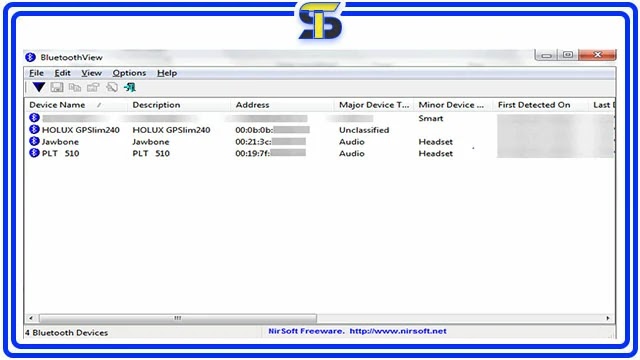Select the PLT 510 device name
640x360 pixels.
click(x=60, y=153)
